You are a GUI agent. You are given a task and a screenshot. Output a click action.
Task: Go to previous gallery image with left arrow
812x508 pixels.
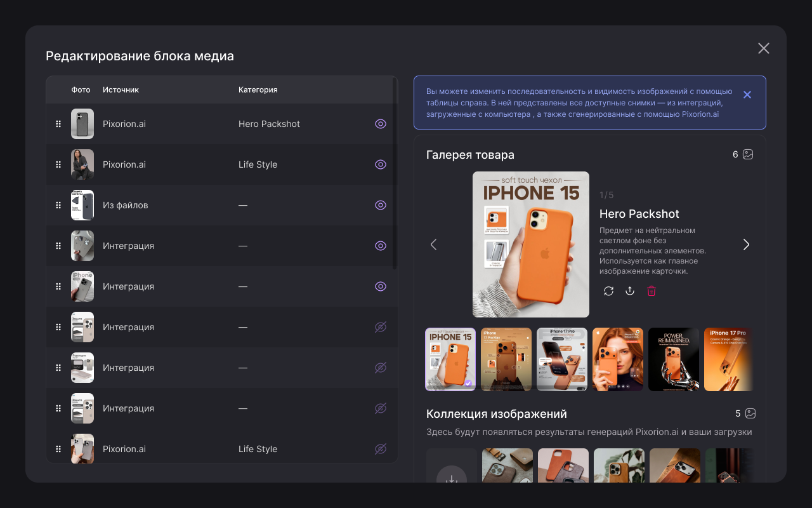(x=434, y=244)
